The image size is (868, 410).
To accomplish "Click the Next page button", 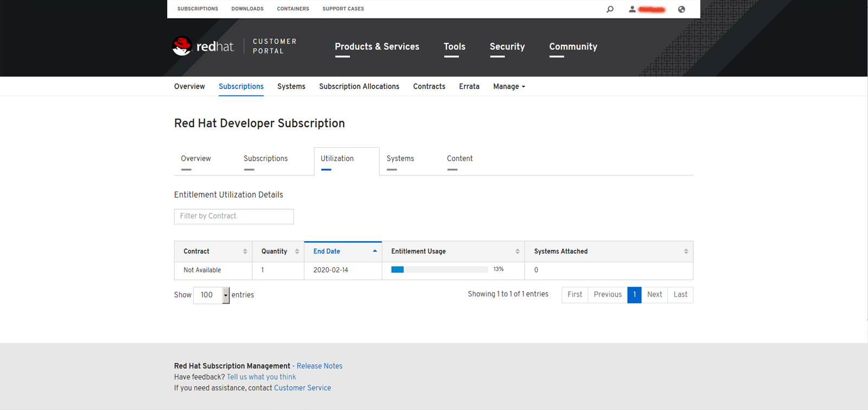I will pos(654,294).
